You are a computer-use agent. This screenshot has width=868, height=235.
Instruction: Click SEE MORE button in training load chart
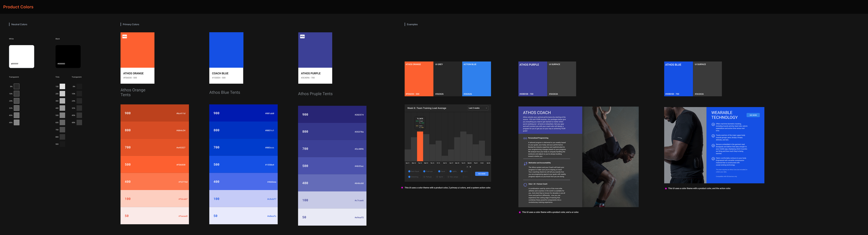point(482,174)
